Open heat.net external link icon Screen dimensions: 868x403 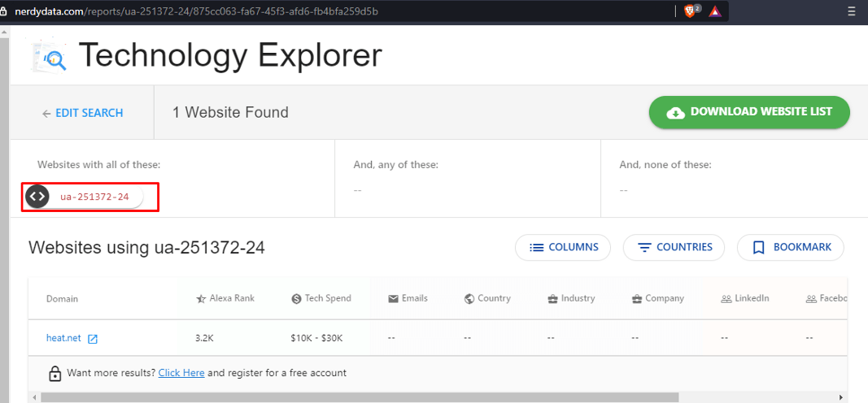click(x=93, y=339)
